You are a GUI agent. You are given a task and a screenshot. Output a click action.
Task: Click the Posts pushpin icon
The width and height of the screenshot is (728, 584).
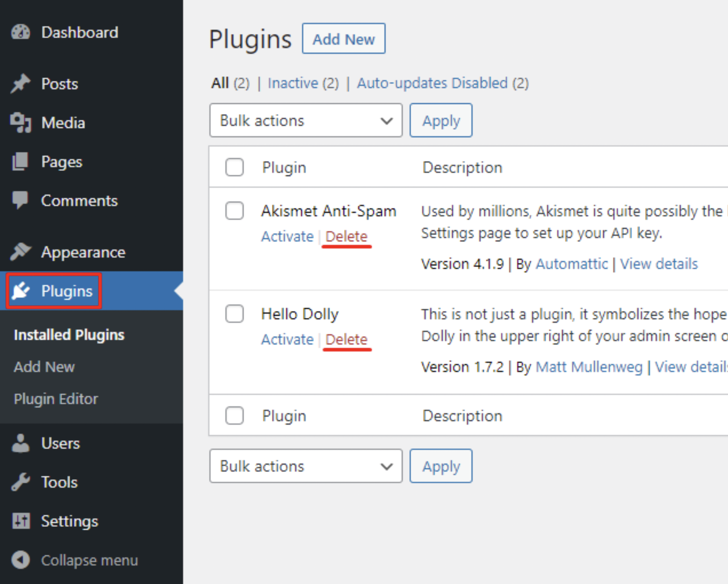(20, 84)
